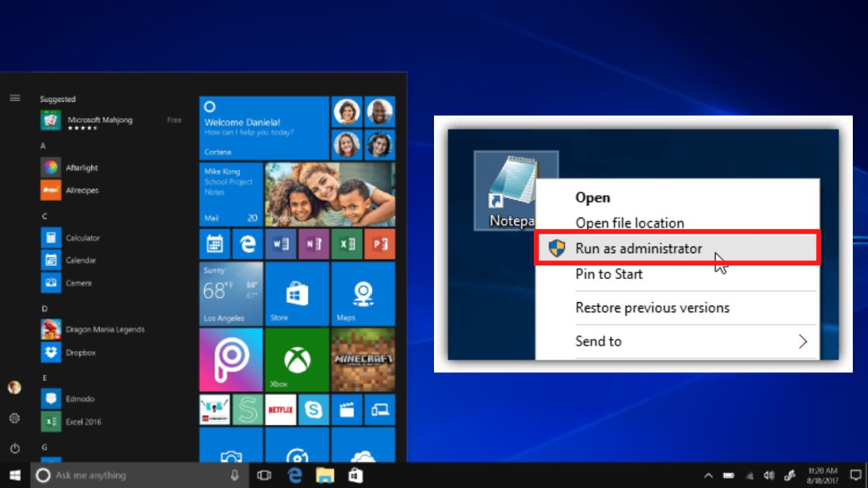
Task: Expand the Start menu hamburger navigation
Action: pyautogui.click(x=14, y=98)
